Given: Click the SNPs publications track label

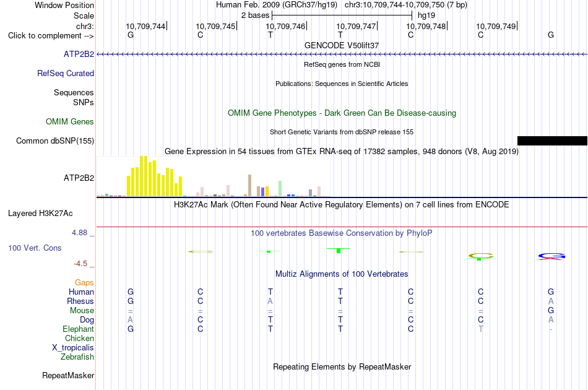Looking at the screenshot, I should pos(84,102).
